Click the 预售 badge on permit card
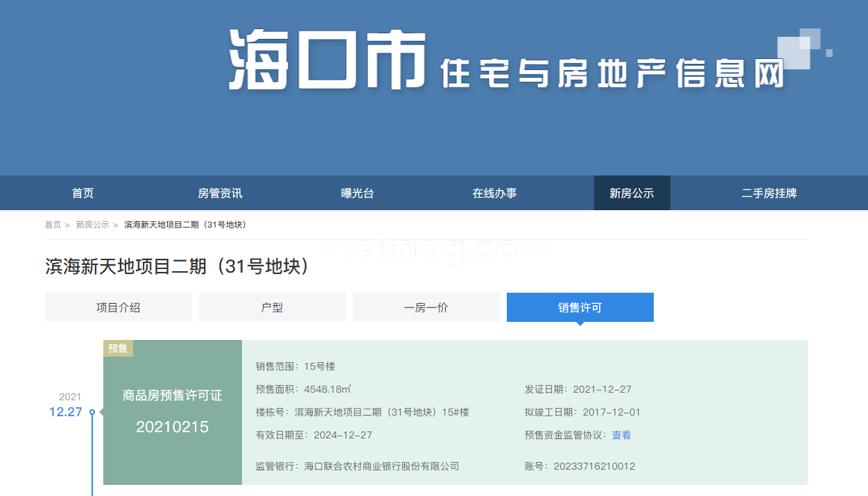Viewport: 868px width, 496px height. (118, 348)
